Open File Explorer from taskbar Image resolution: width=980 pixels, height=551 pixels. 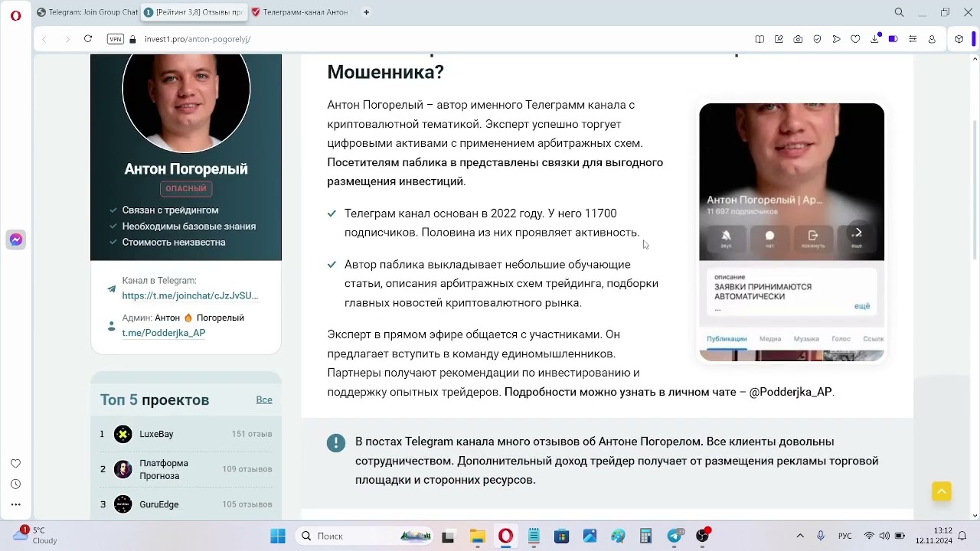click(x=477, y=536)
